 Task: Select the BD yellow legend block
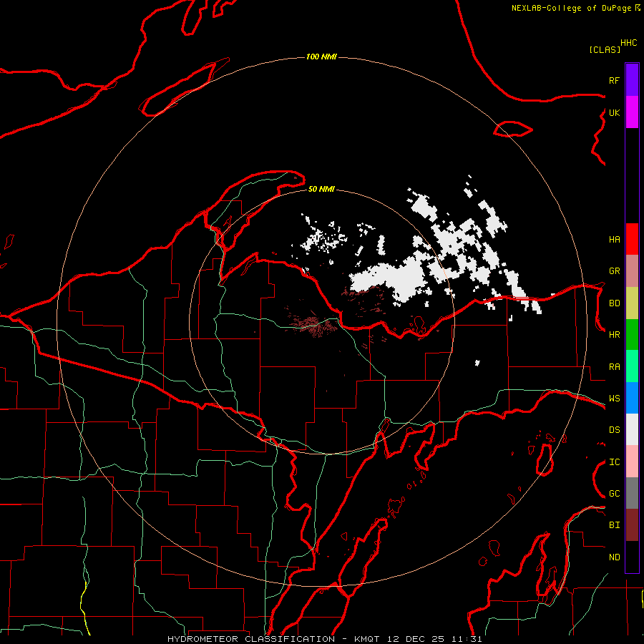tap(632, 303)
